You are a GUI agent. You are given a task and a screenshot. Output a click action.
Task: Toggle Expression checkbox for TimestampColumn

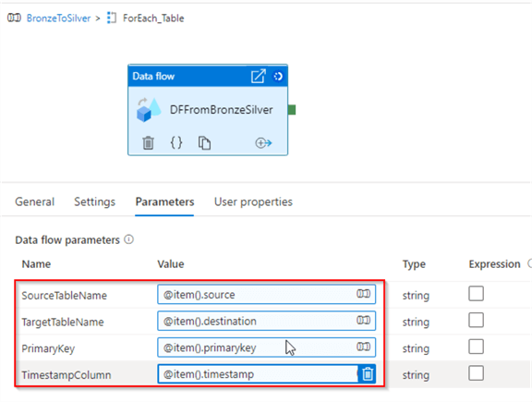tap(476, 373)
